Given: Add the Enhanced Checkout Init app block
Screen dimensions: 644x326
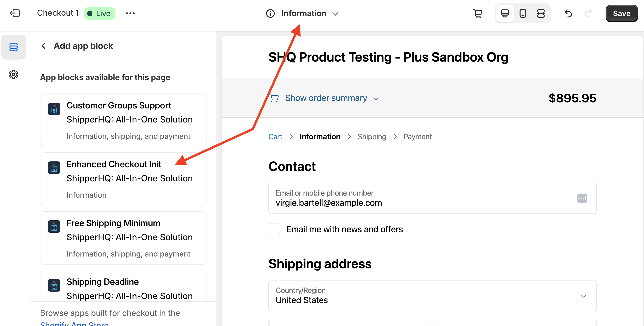Looking at the screenshot, I should coord(123,179).
